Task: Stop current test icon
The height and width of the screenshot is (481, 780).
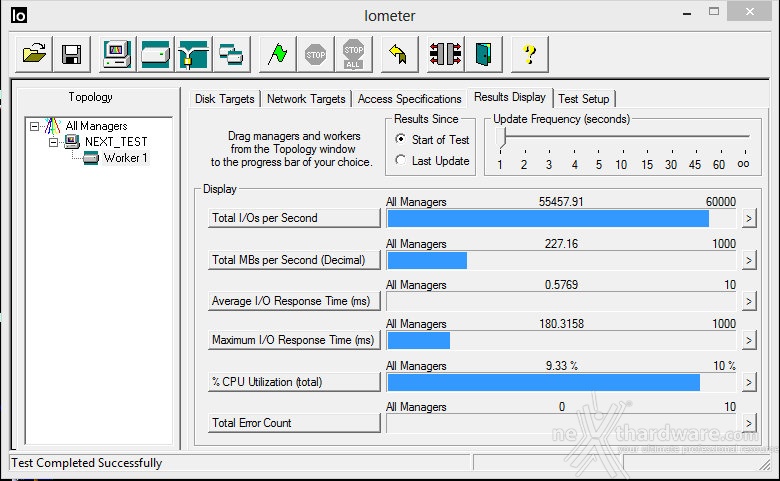Action: [315, 54]
